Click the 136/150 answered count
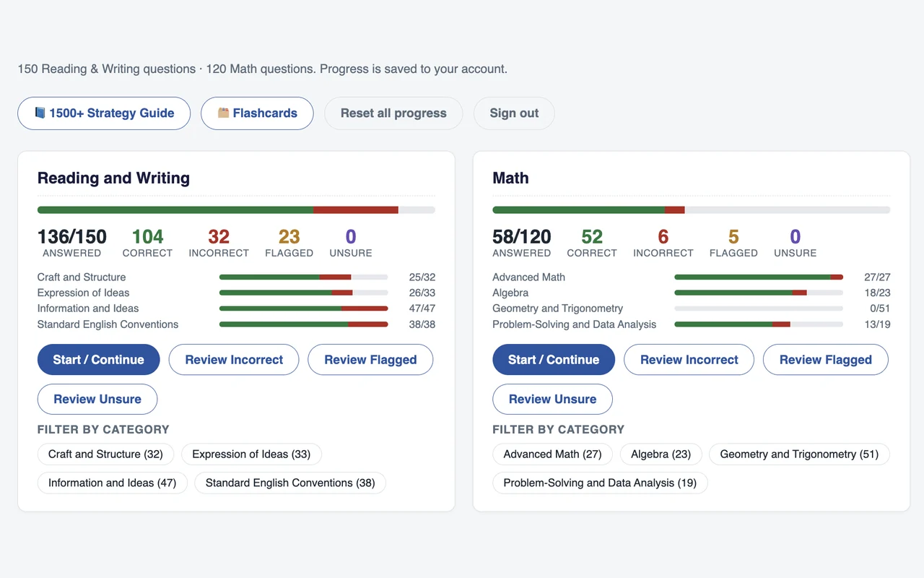This screenshot has width=924, height=578. tap(72, 236)
